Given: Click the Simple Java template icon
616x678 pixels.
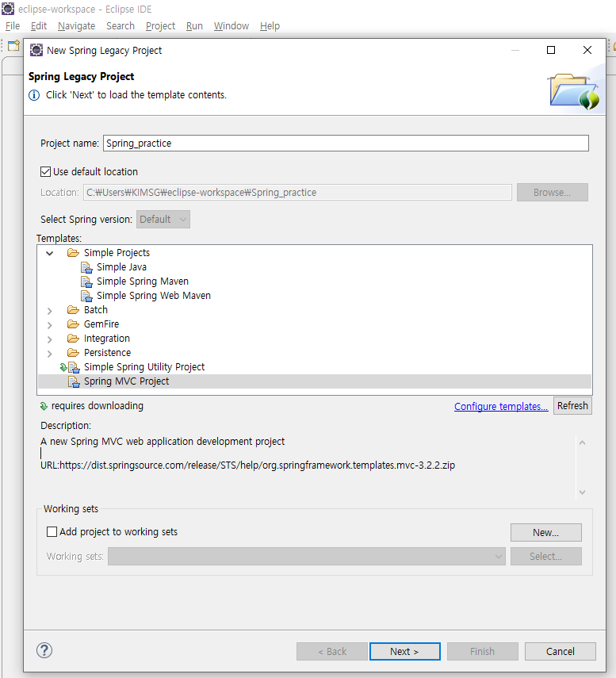Looking at the screenshot, I should (x=86, y=267).
